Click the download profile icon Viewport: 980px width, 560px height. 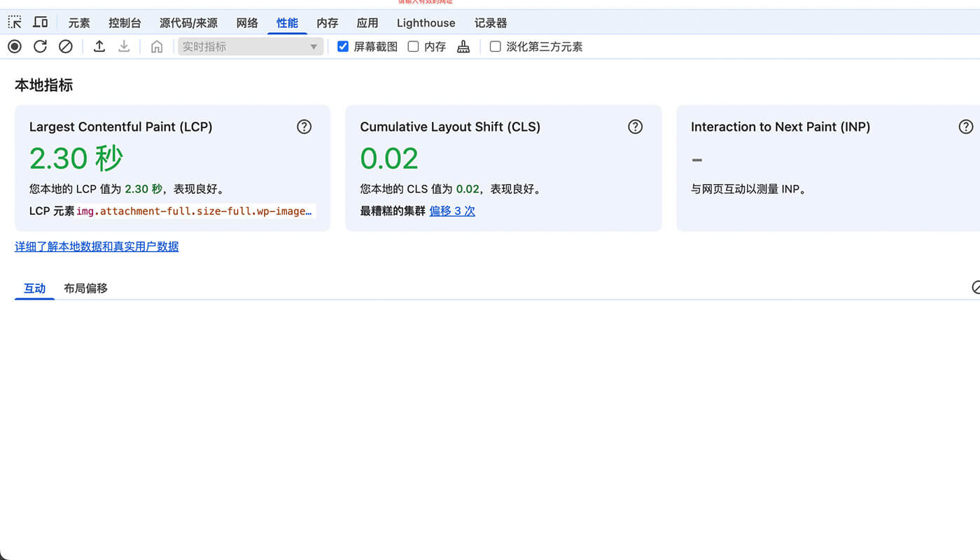124,46
